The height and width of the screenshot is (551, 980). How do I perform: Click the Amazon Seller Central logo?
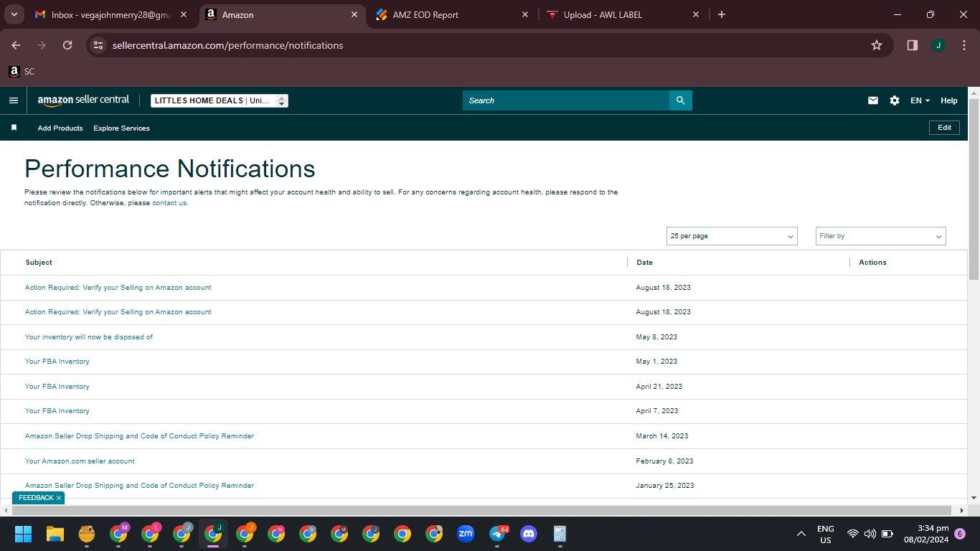[83, 100]
